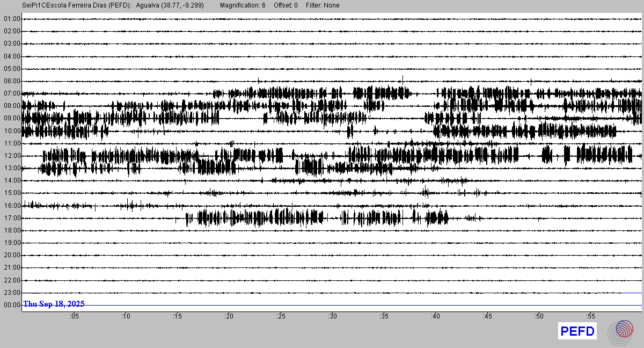644x348 pixels.
Task: Click the :30 minute axis tick label
Action: (x=332, y=316)
